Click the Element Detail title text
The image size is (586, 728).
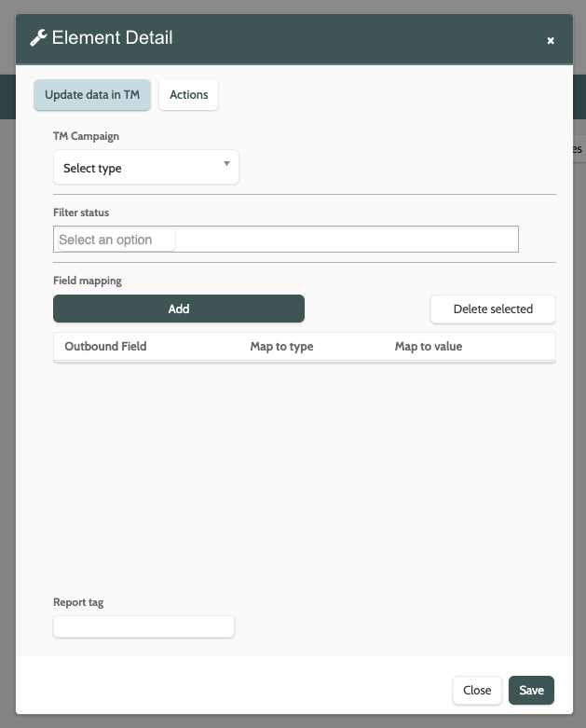point(113,38)
